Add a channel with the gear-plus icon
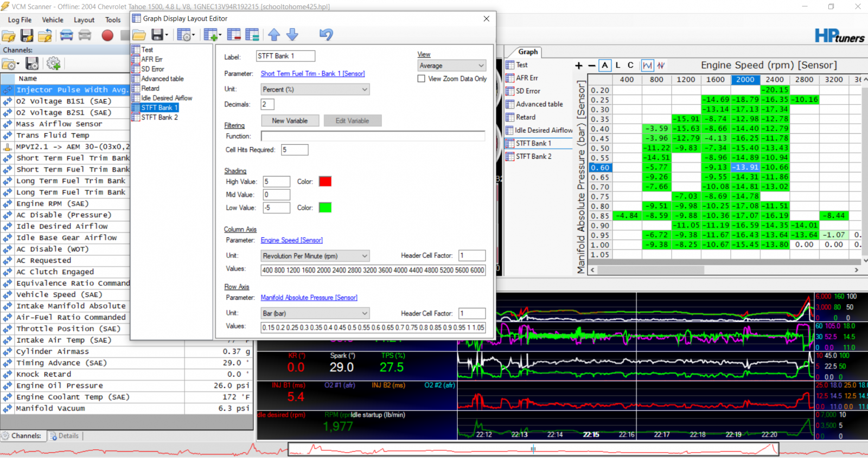Screen dimensions: 868x458 pyautogui.click(x=53, y=64)
